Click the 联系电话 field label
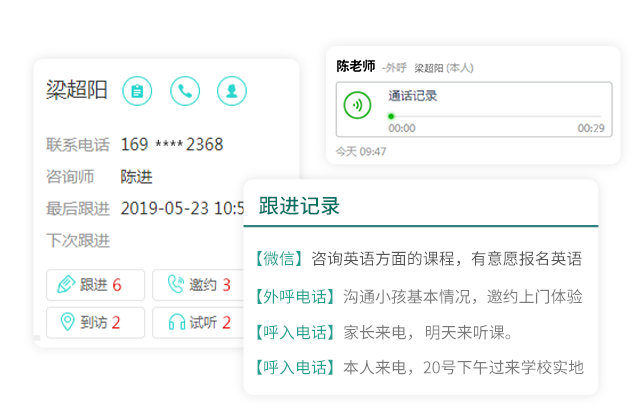This screenshot has height=420, width=644. 78,145
